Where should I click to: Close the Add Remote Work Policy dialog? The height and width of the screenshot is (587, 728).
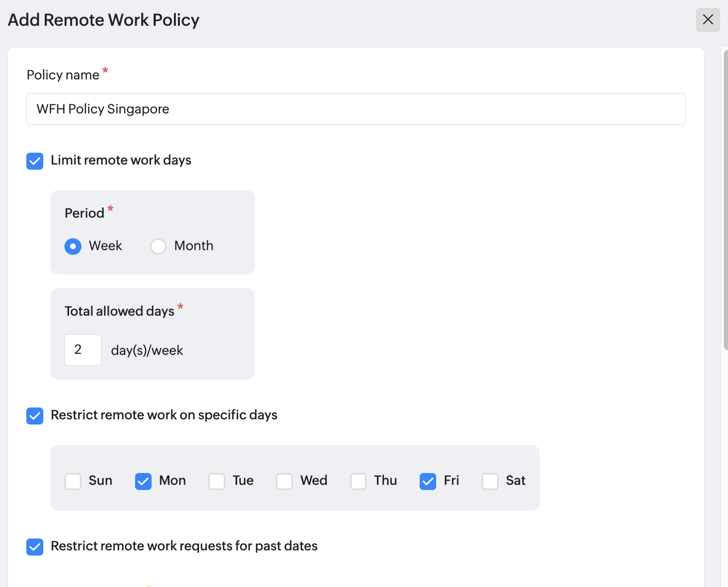pos(708,20)
